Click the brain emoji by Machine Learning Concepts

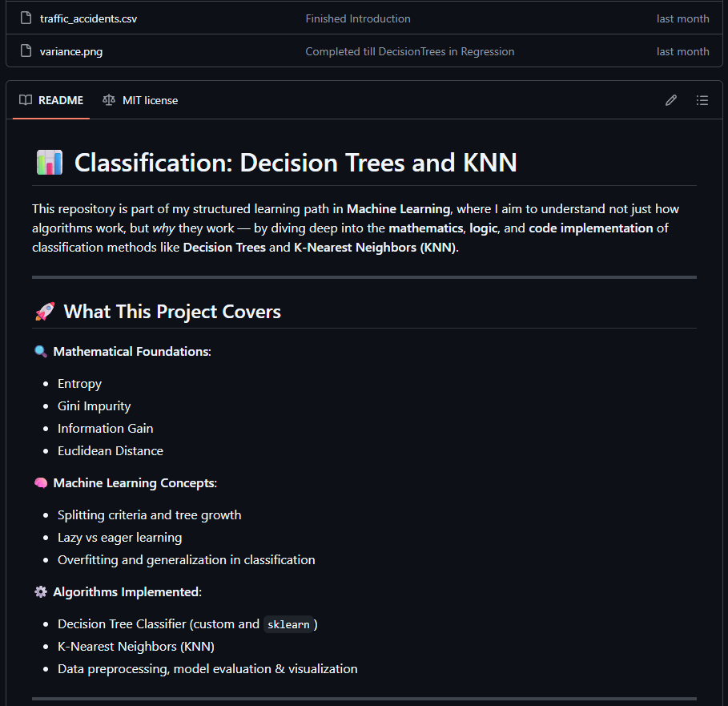pyautogui.click(x=41, y=483)
